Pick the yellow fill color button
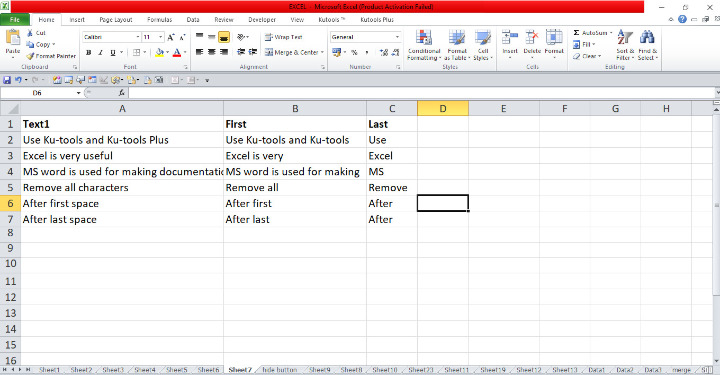The height and width of the screenshot is (375, 720). click(x=159, y=53)
